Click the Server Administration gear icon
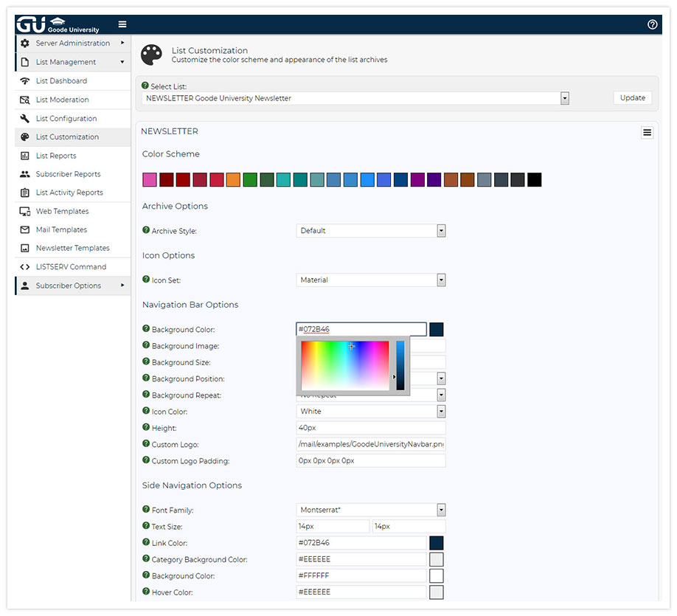Screen dimensions: 677x616 point(25,44)
